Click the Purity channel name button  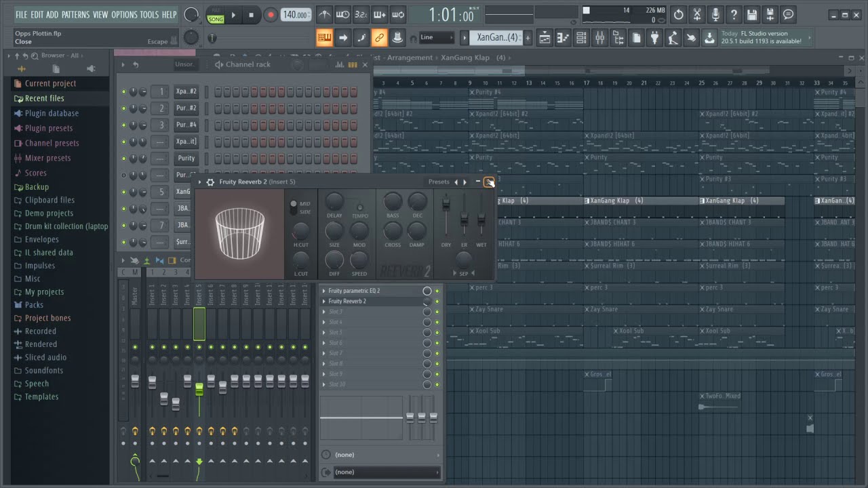coord(186,158)
